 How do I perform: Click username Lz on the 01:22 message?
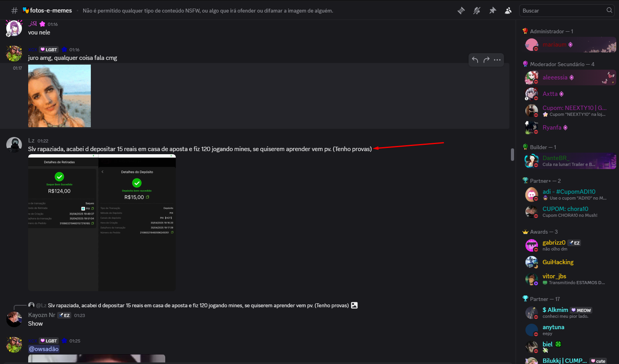pyautogui.click(x=31, y=141)
